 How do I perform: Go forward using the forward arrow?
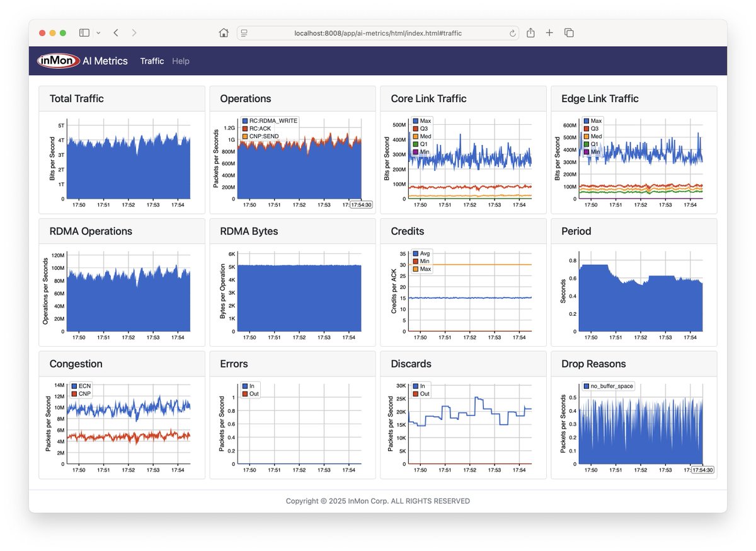click(x=134, y=33)
